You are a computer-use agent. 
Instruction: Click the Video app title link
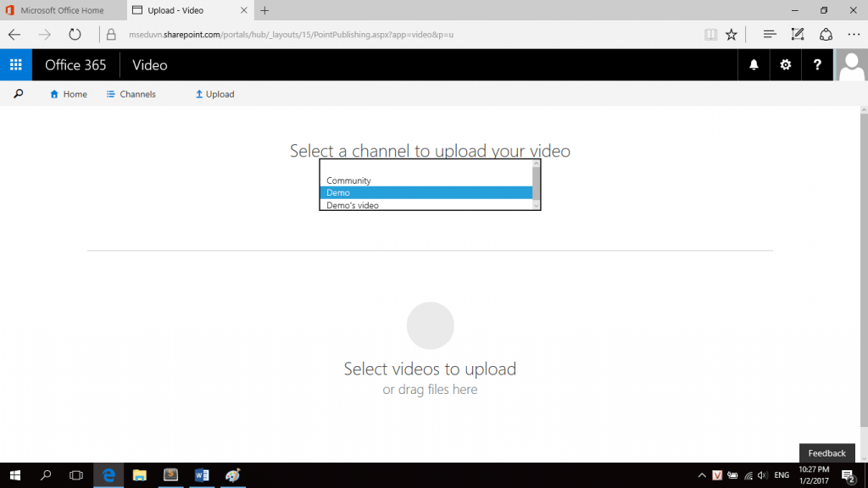149,64
